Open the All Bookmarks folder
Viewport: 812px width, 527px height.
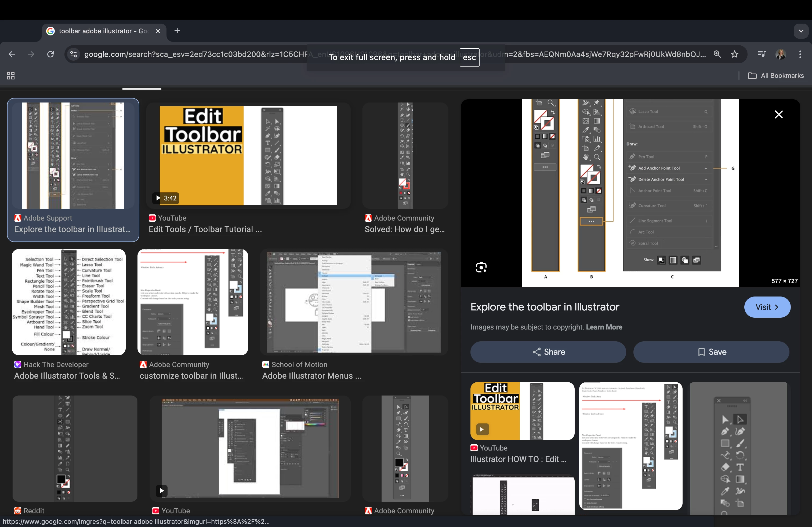pos(776,76)
